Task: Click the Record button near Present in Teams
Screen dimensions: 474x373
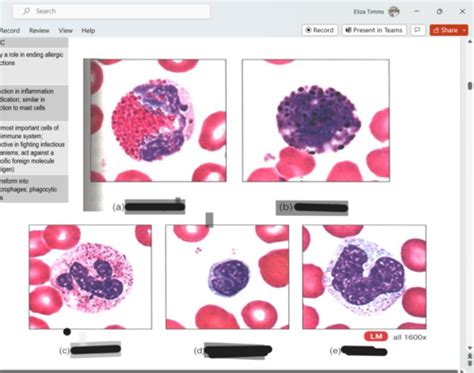Action: pos(320,30)
